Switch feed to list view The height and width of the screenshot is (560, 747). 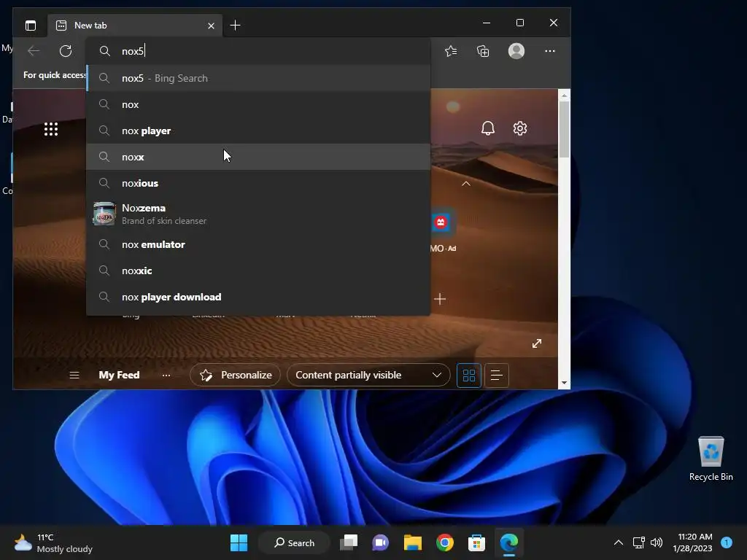click(496, 376)
